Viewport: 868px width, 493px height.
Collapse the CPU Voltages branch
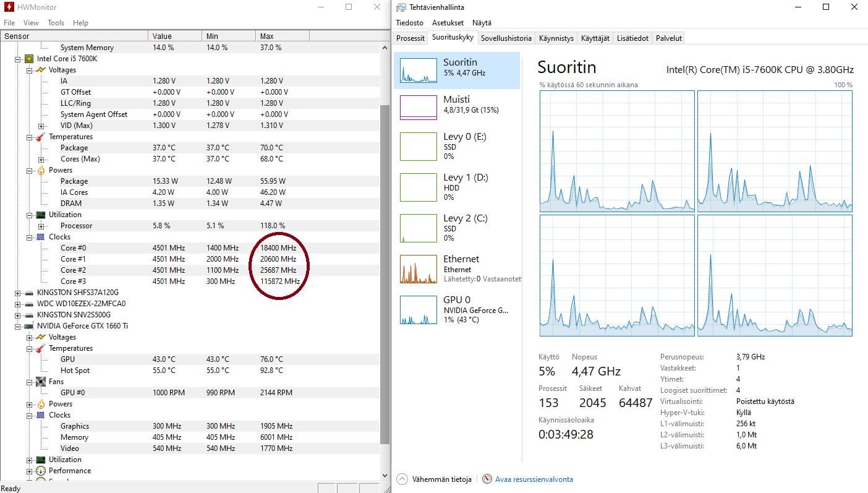29,70
